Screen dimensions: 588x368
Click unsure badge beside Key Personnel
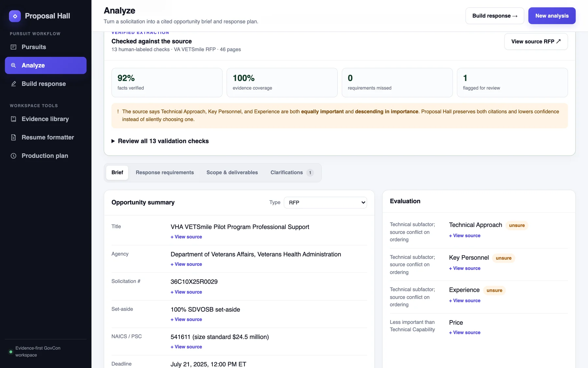point(503,258)
